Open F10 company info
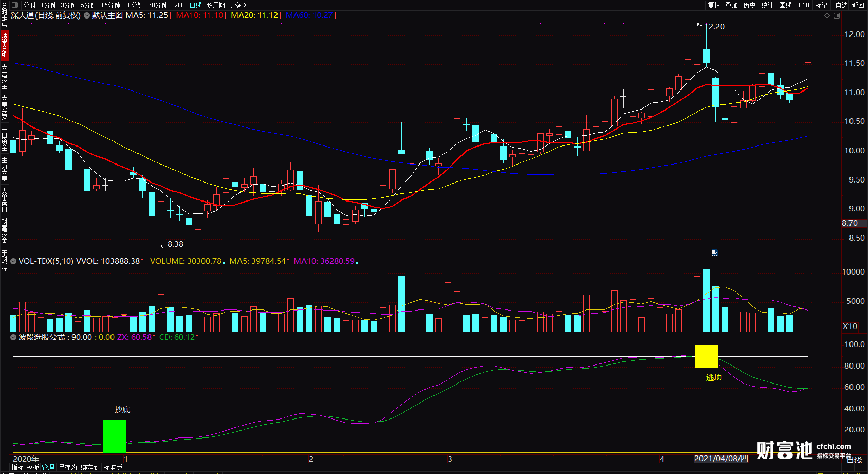 (x=804, y=5)
